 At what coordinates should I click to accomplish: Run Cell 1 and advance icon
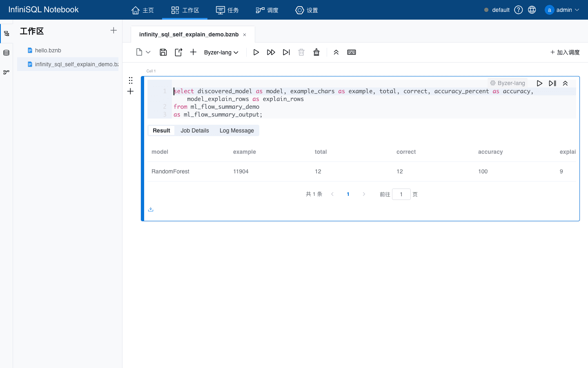point(552,83)
